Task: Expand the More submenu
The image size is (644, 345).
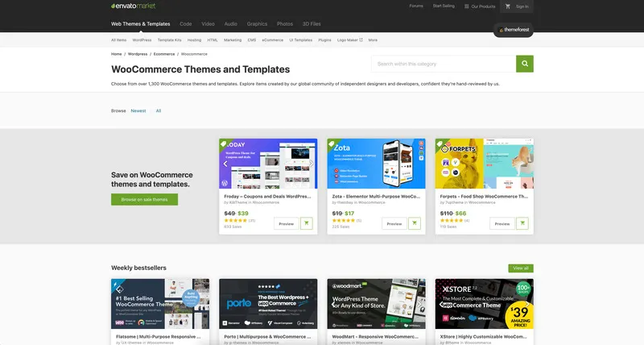Action: tap(373, 39)
